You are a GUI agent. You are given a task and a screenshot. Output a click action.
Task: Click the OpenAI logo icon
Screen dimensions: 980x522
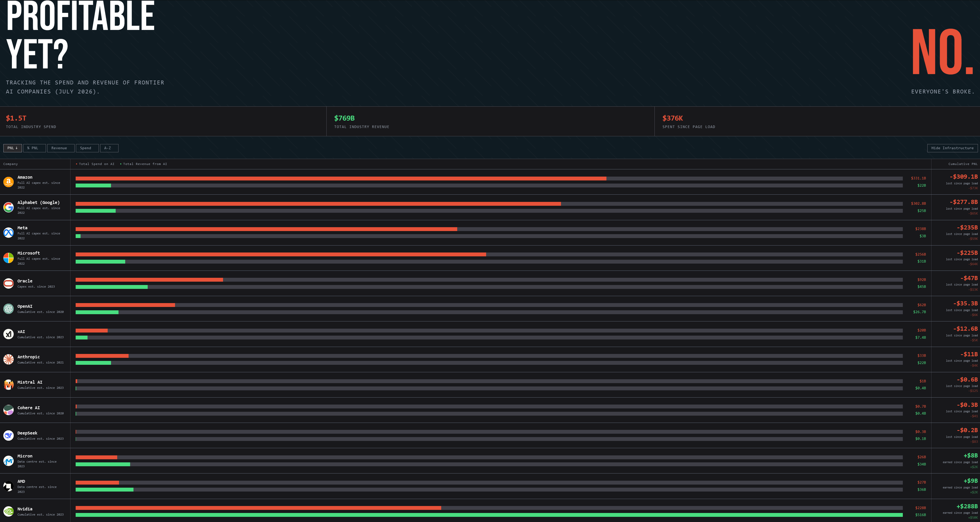tap(8, 309)
